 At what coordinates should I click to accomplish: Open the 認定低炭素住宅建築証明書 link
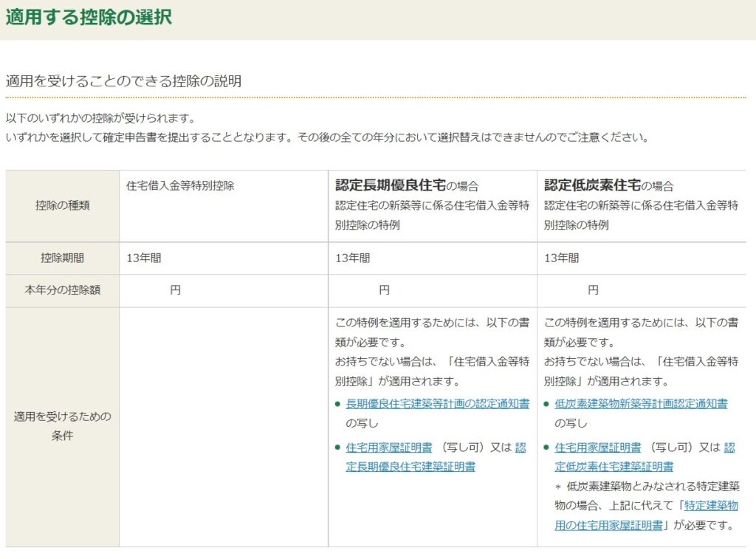(614, 467)
